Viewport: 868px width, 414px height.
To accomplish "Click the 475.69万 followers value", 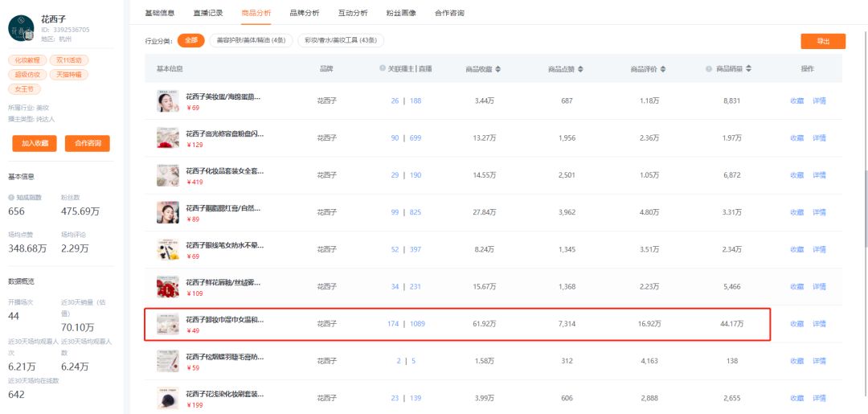I will pyautogui.click(x=80, y=211).
